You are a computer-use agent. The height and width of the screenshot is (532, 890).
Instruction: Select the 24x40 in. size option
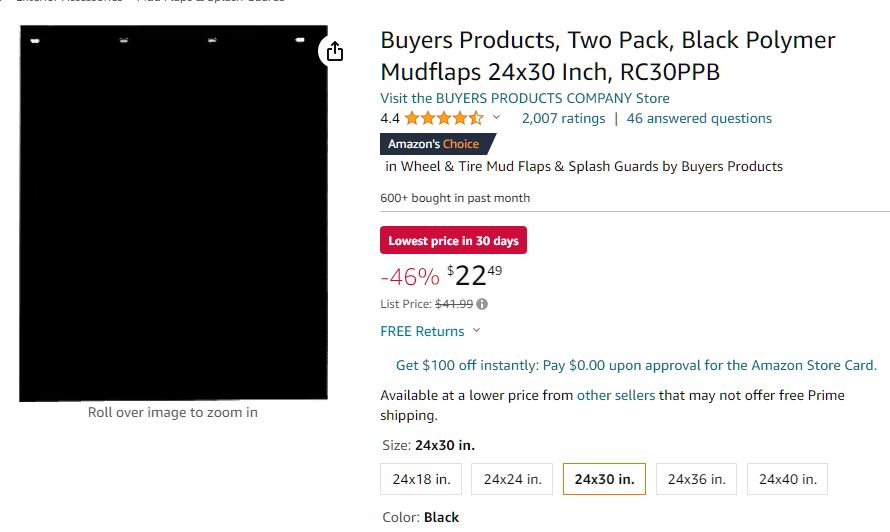tap(787, 479)
